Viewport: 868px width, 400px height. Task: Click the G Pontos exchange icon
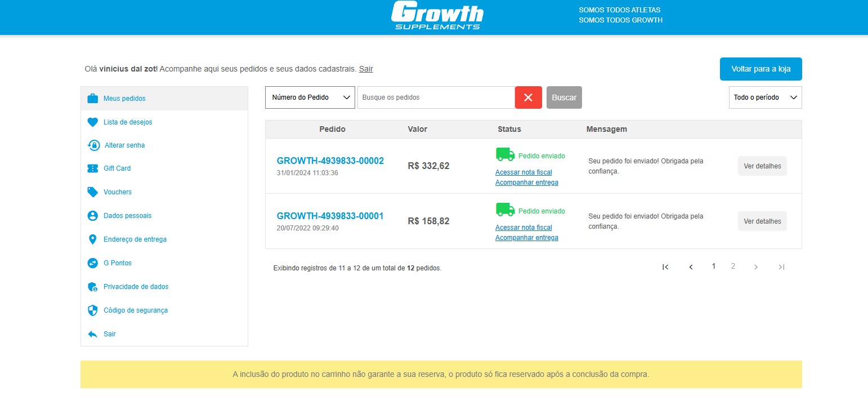point(93,263)
